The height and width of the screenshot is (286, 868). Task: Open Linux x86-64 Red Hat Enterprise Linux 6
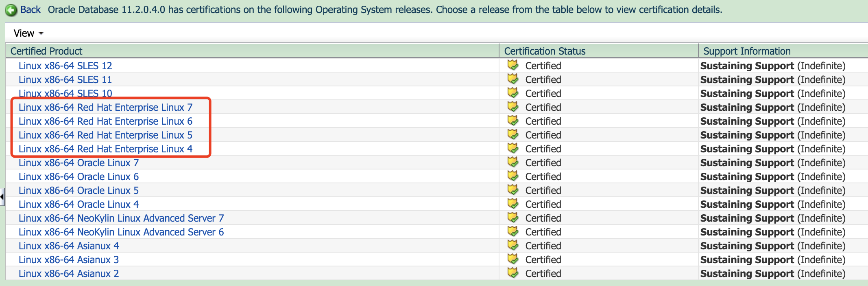coord(105,121)
